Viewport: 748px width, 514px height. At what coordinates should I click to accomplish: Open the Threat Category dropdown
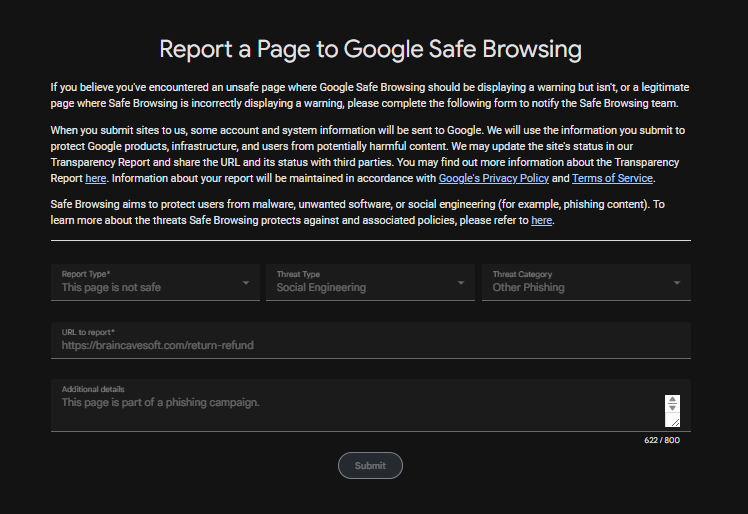coord(586,283)
